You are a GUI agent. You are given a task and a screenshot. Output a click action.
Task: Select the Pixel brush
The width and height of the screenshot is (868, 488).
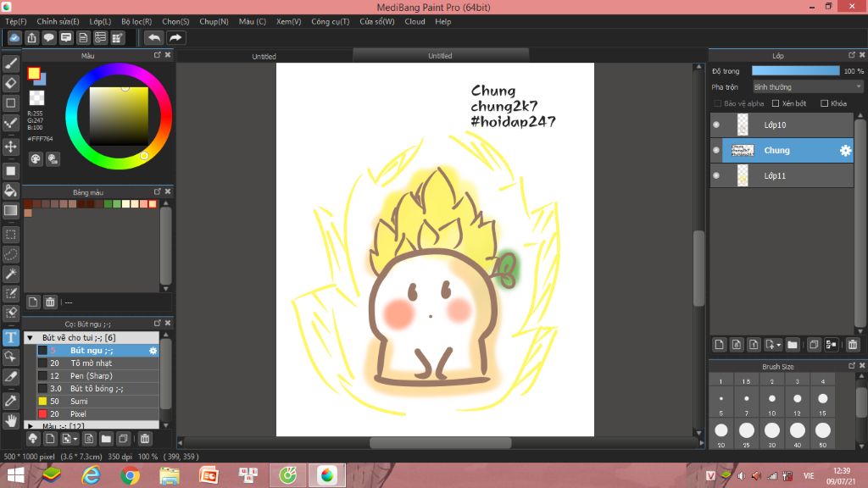(97, 413)
